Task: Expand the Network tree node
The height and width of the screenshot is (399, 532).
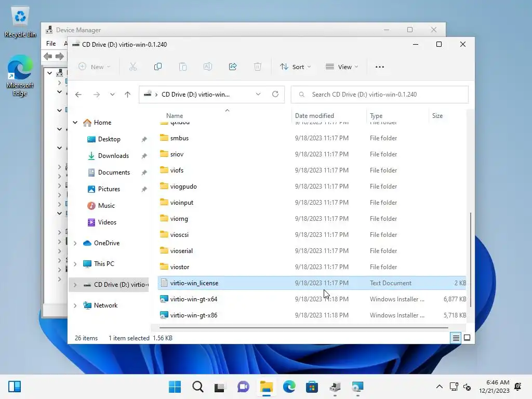Action: coord(75,305)
